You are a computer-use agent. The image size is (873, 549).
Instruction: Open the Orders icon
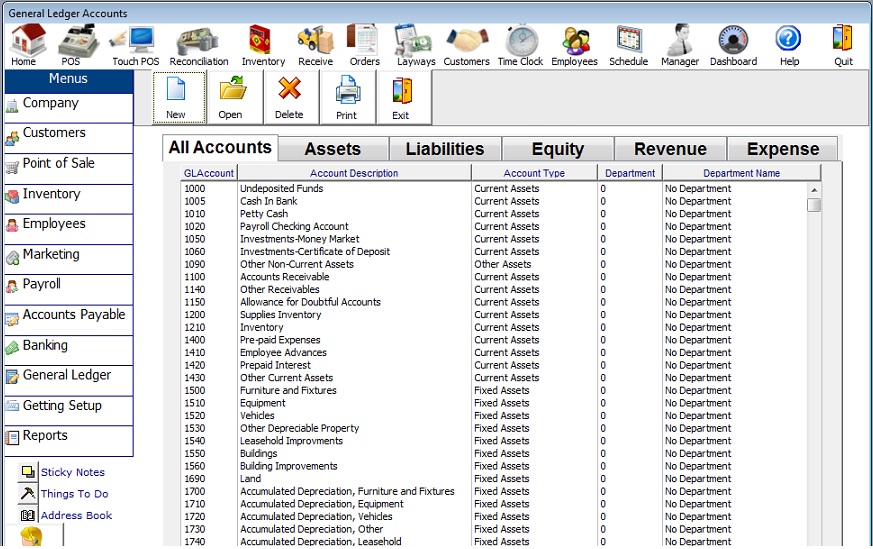pos(364,45)
